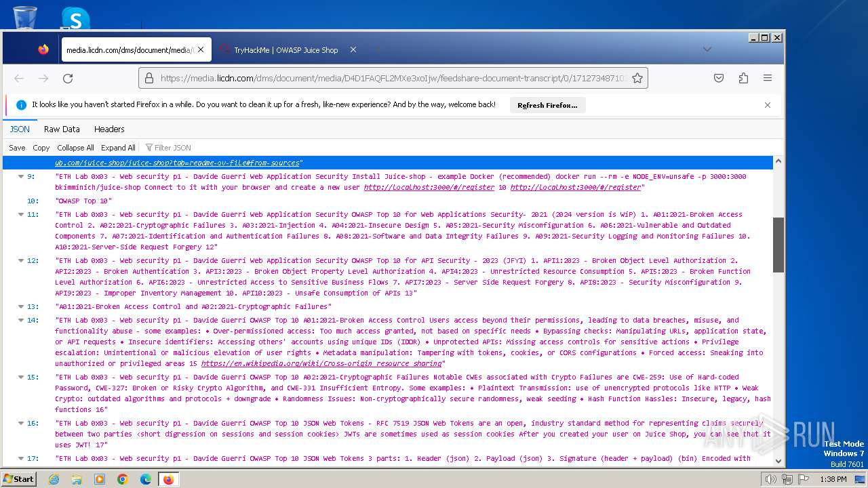Open the Wikipedia Cross-origin resource sharing link

(x=321, y=363)
